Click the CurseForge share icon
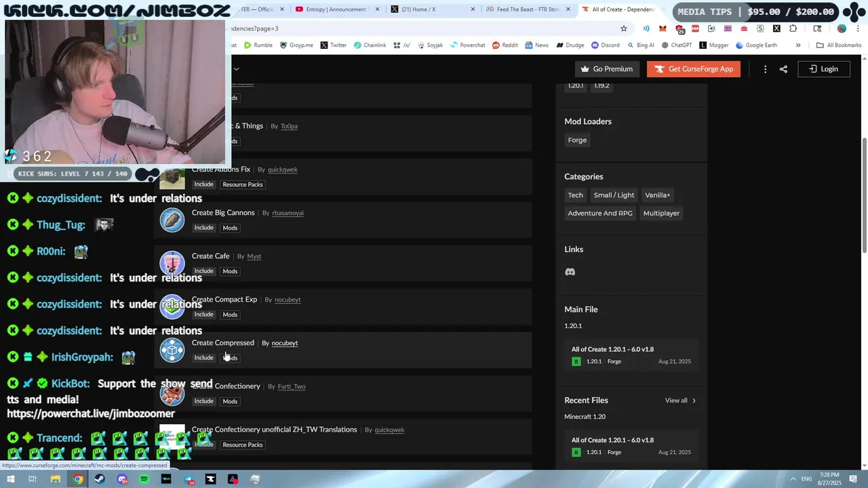Viewport: 868px width, 488px height. 783,69
